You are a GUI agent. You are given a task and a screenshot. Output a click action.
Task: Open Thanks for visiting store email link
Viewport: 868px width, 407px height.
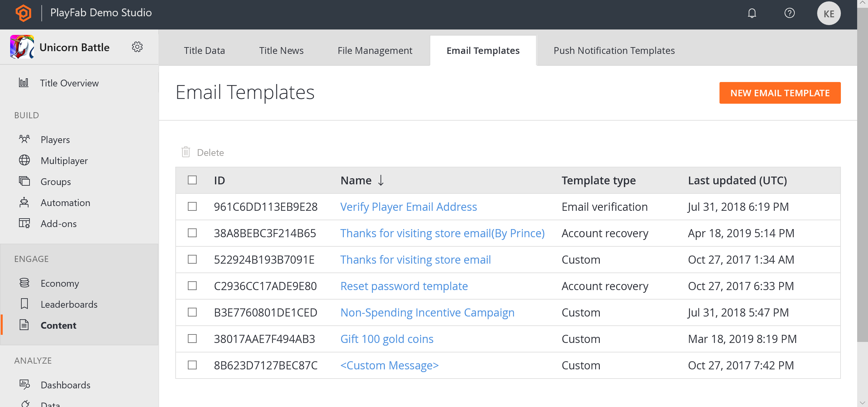pyautogui.click(x=416, y=259)
